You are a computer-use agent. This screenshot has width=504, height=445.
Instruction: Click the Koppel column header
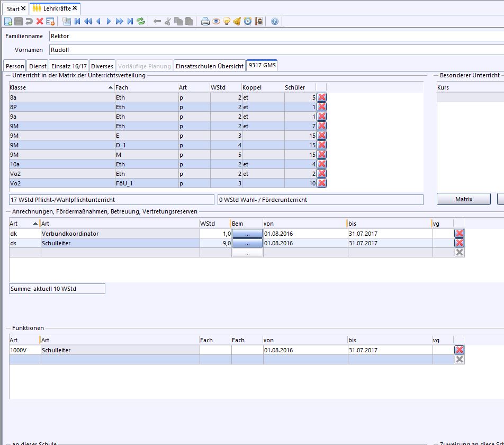tap(263, 87)
